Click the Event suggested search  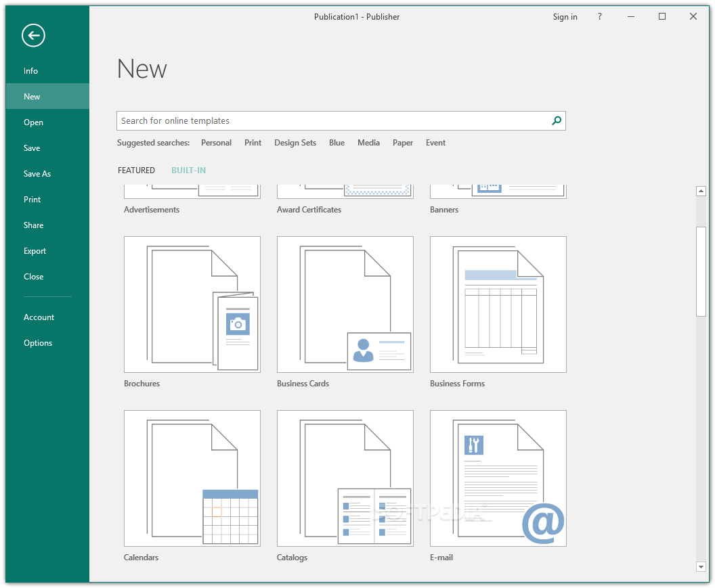click(435, 143)
